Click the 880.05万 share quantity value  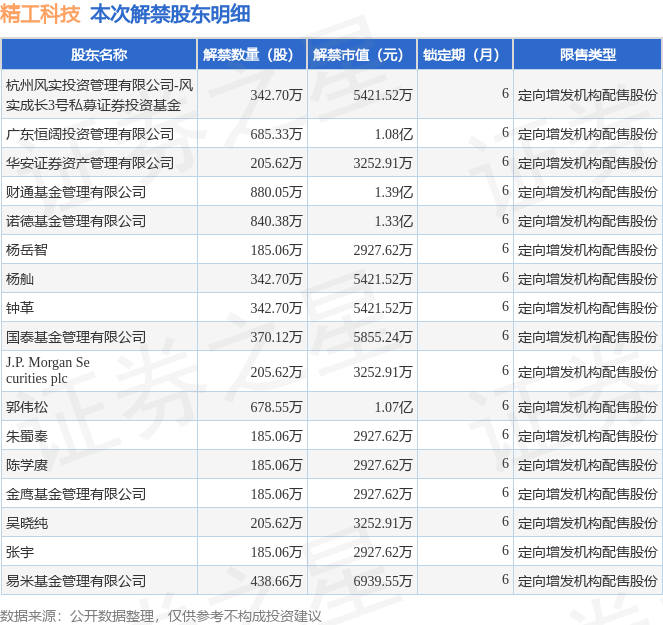(277, 192)
